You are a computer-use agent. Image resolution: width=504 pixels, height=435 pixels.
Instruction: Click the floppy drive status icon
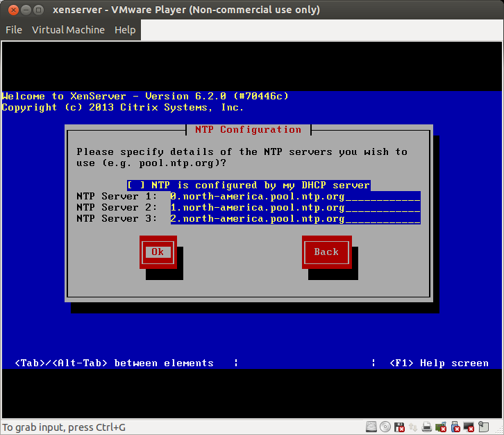click(x=400, y=427)
